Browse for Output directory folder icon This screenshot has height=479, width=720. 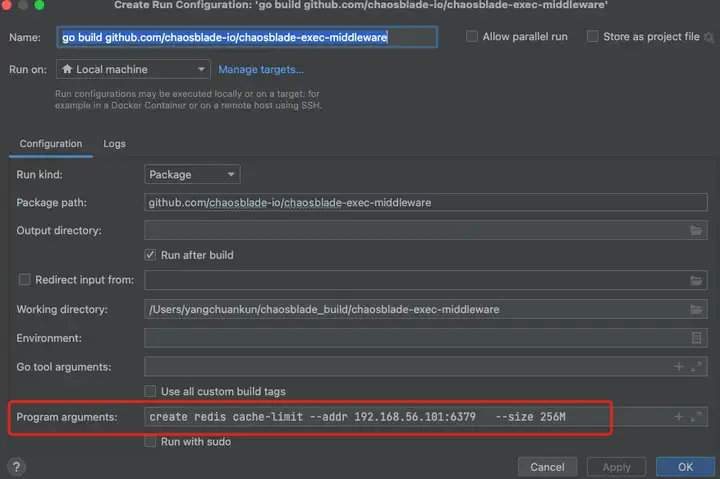pos(696,230)
